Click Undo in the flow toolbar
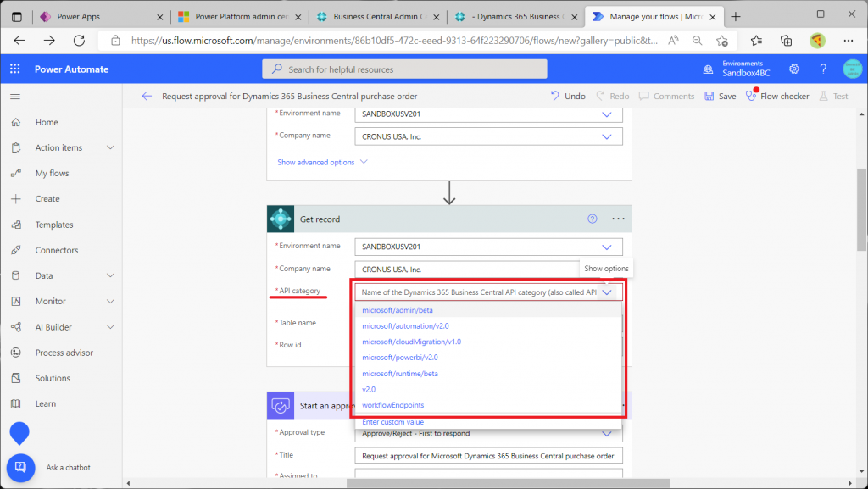This screenshot has width=868, height=489. point(568,97)
